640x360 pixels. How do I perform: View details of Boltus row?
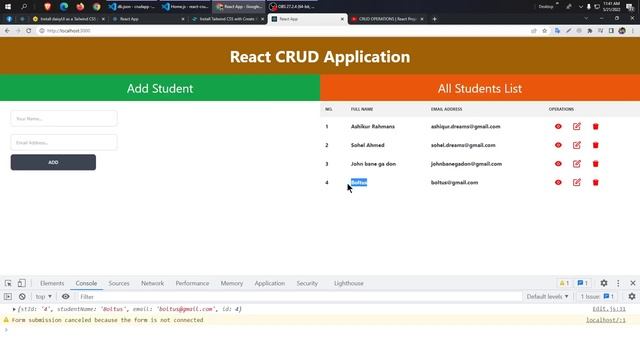[558, 182]
